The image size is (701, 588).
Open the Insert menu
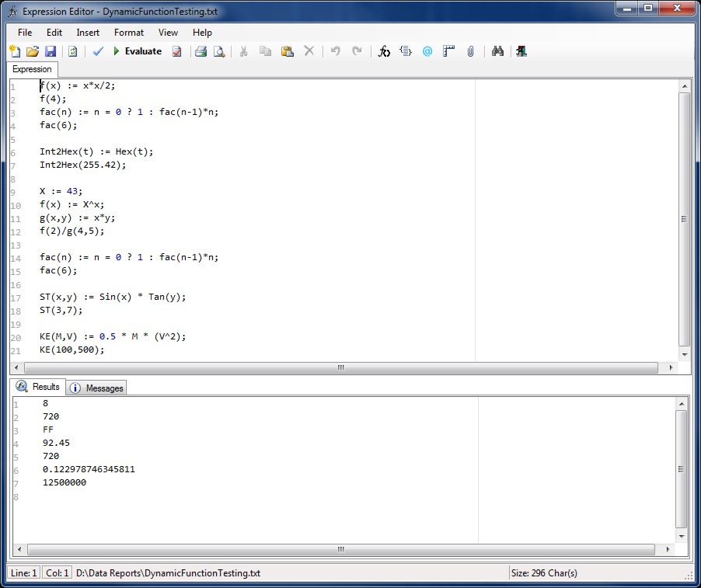(88, 33)
